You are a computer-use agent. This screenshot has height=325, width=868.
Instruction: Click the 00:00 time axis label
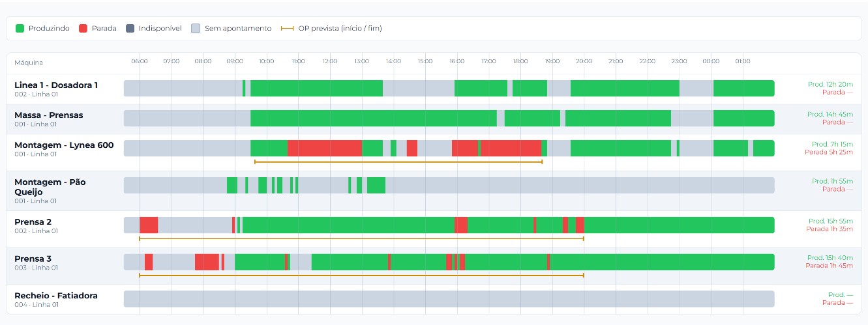711,61
